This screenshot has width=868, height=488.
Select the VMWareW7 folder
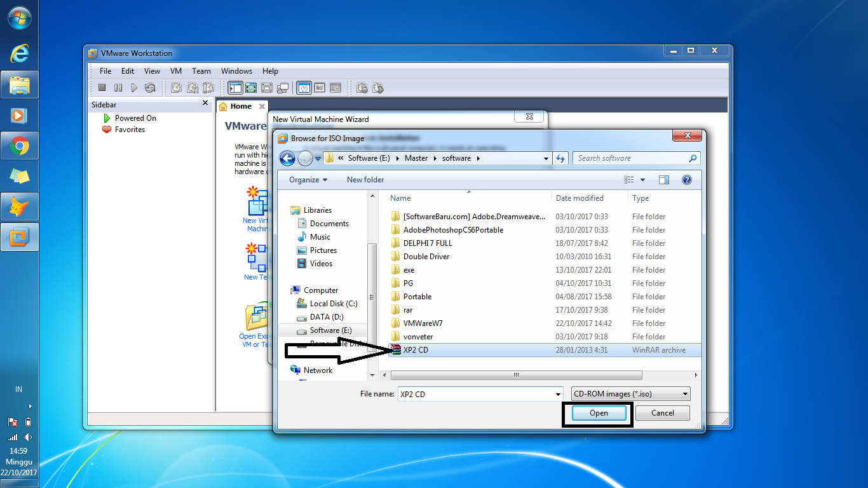click(x=423, y=323)
